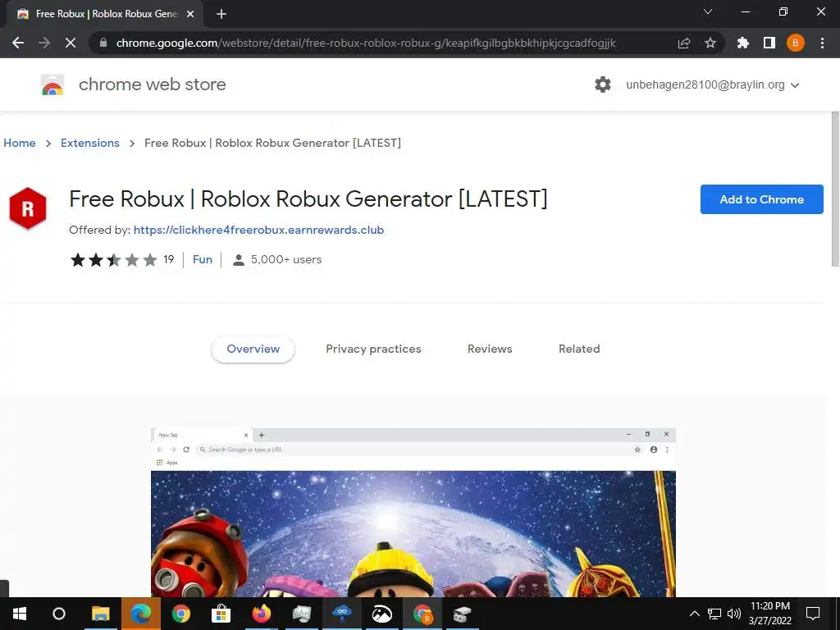Screen dimensions: 840x630
Task: Go back to the previous page
Action: 18,43
